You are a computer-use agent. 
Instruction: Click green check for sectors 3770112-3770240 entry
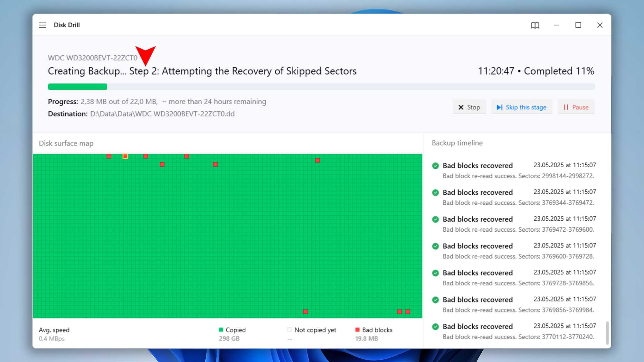pyautogui.click(x=435, y=327)
